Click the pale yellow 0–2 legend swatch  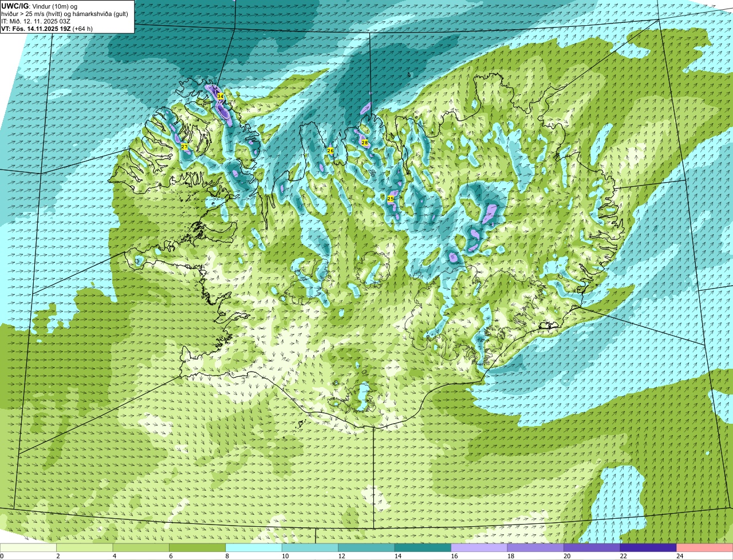(29, 547)
